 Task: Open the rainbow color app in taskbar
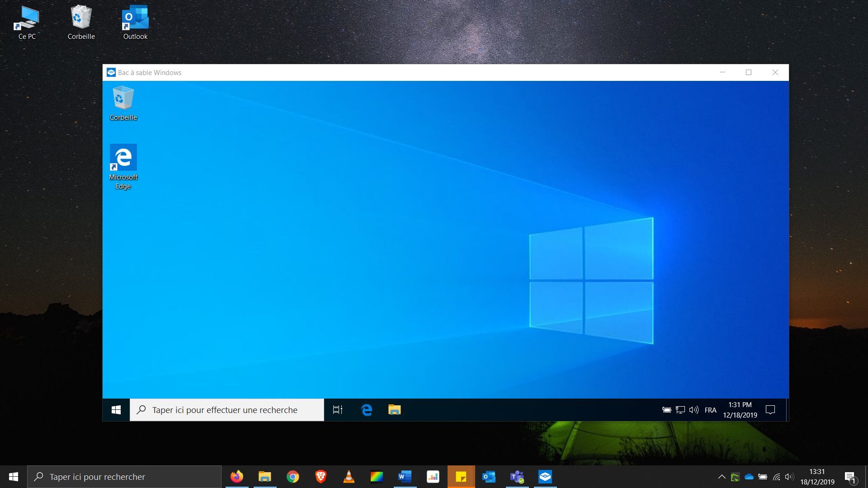377,477
